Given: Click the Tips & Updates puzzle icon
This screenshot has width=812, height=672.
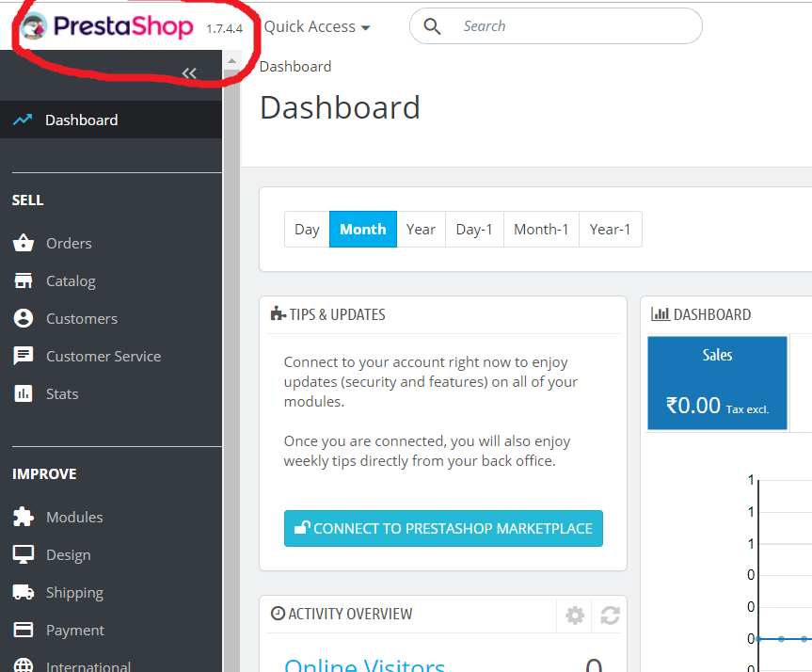Looking at the screenshot, I should (x=279, y=313).
